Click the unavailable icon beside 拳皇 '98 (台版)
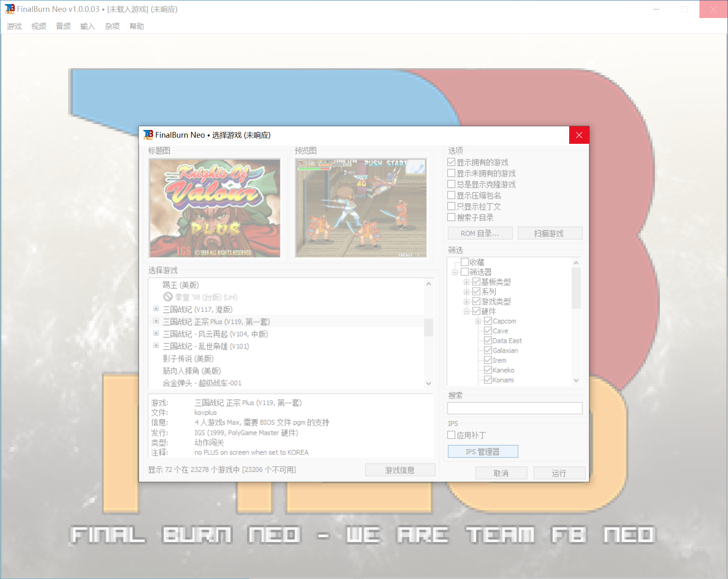Screen dimensions: 728x579 168,297
